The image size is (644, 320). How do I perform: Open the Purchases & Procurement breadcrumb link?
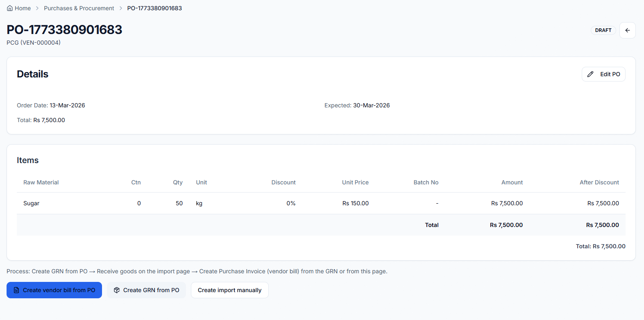79,8
